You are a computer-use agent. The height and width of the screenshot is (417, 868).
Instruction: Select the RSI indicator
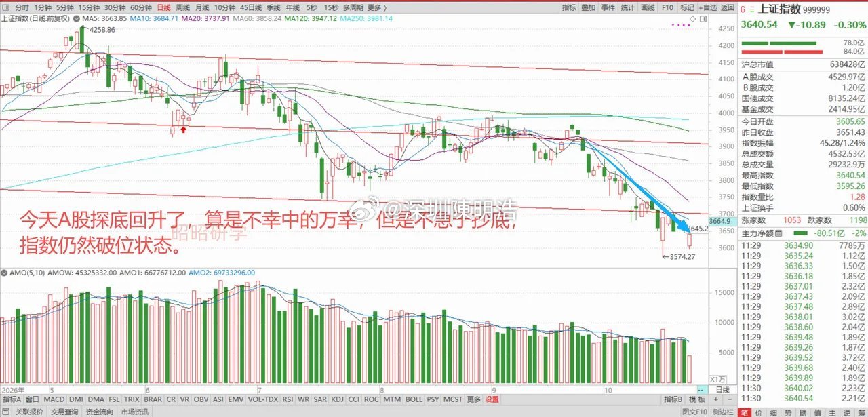click(x=288, y=399)
